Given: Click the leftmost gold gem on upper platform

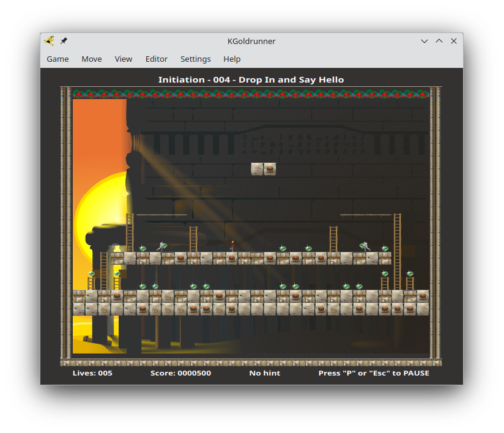Looking at the screenshot, I should tap(143, 248).
